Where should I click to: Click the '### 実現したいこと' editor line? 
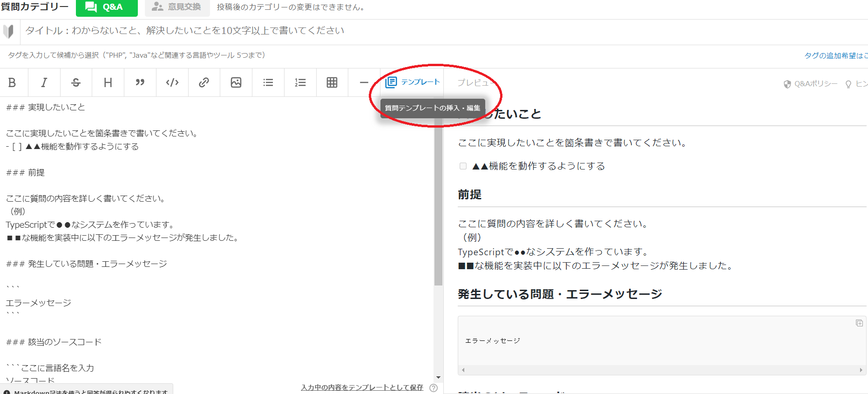pyautogui.click(x=46, y=108)
